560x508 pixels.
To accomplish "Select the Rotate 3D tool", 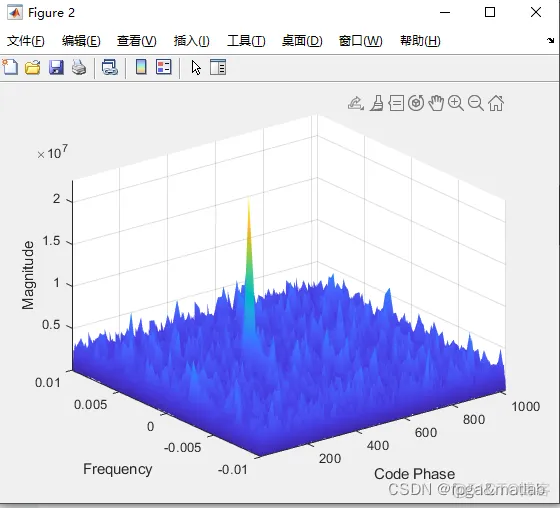I will pyautogui.click(x=416, y=103).
